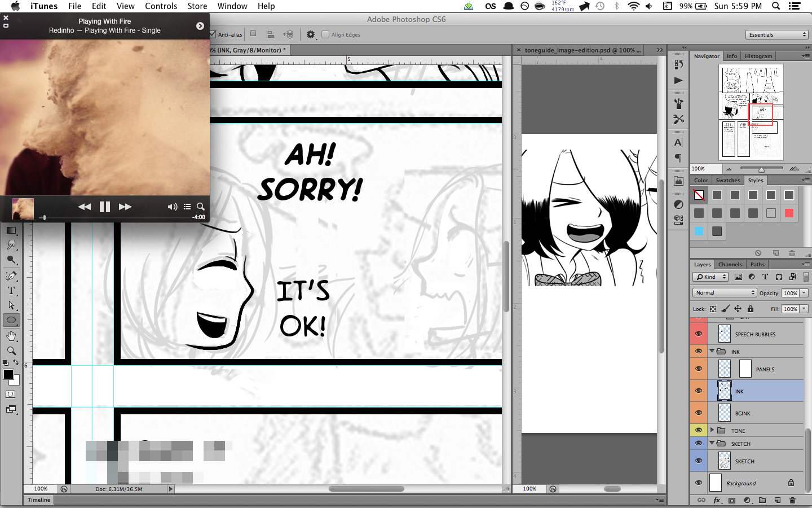This screenshot has width=812, height=508.
Task: Hide the INK group folder
Action: pyautogui.click(x=699, y=351)
